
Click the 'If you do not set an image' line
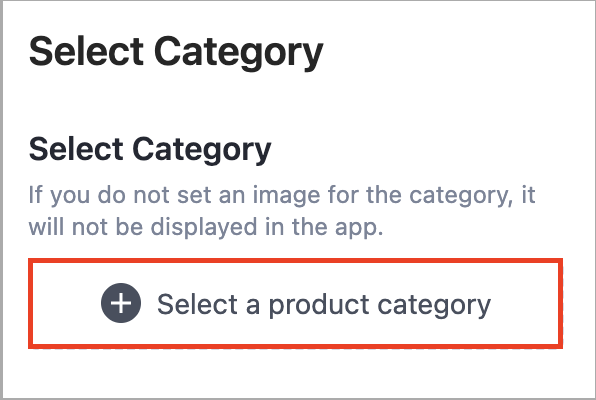click(x=282, y=195)
